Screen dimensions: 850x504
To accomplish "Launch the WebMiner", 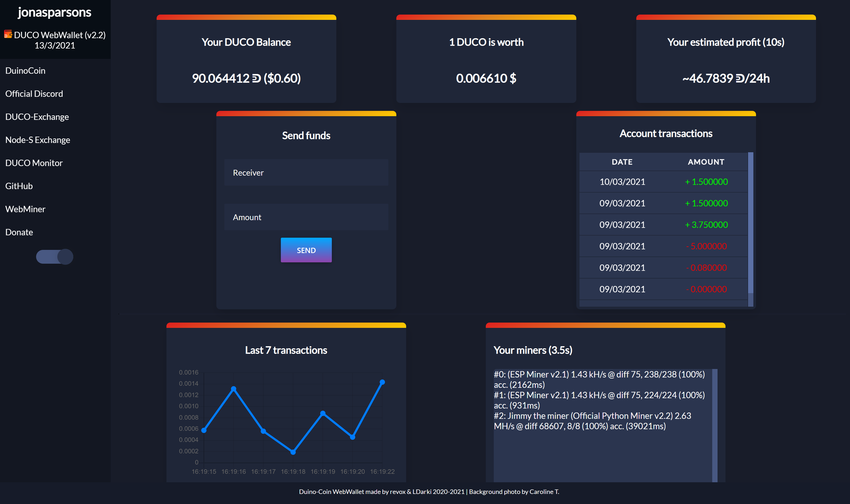I will pos(25,209).
